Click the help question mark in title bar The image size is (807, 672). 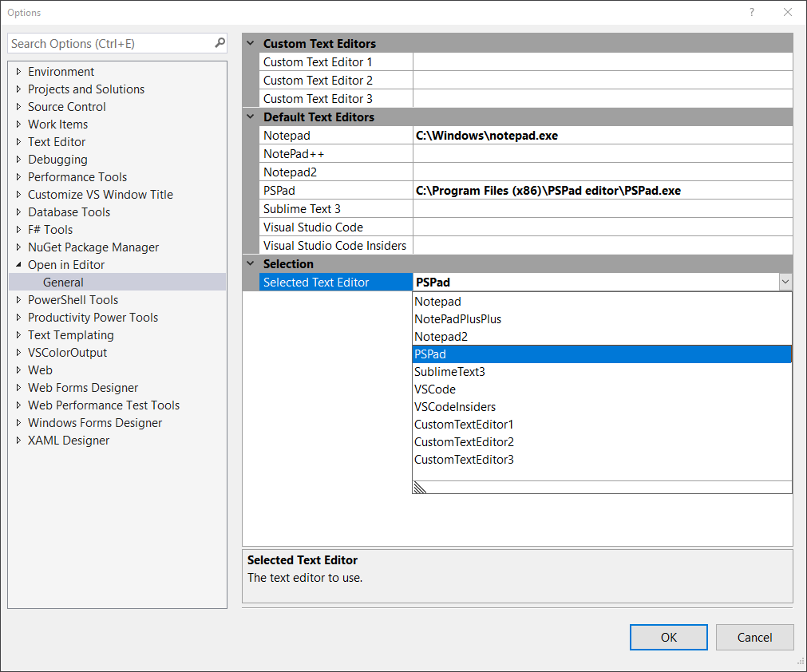click(x=751, y=12)
